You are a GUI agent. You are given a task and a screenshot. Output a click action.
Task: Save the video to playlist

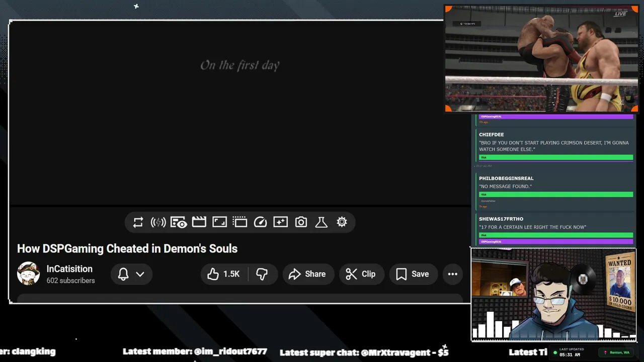413,274
